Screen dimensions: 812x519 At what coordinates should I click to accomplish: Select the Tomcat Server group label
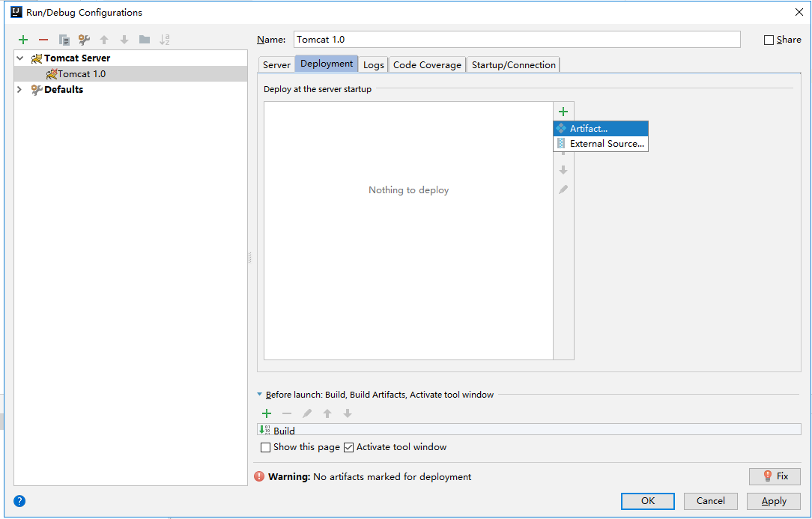[x=77, y=58]
